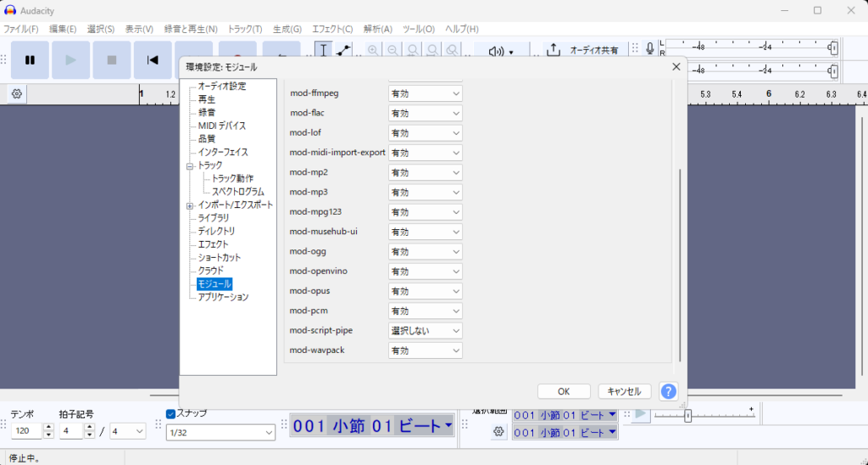Click the blue help question mark icon
Screen dimensions: 868x465
pos(669,391)
